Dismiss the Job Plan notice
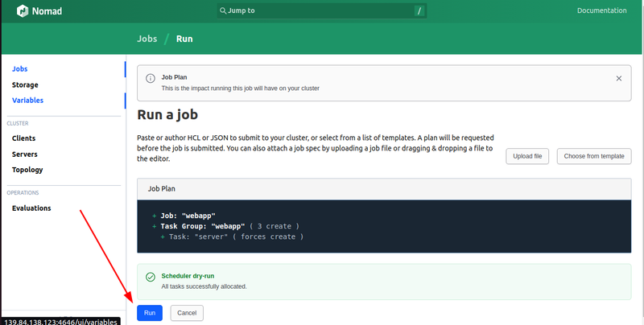 point(618,78)
